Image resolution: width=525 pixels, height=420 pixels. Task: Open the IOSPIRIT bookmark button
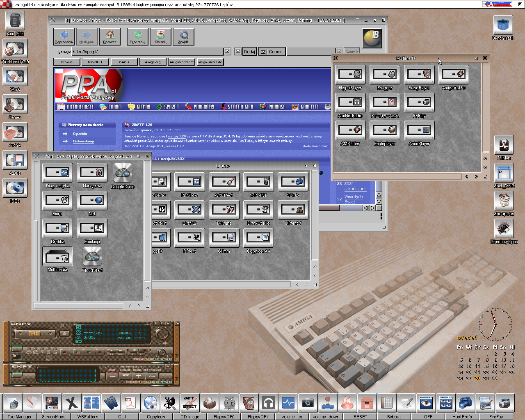pos(95,62)
